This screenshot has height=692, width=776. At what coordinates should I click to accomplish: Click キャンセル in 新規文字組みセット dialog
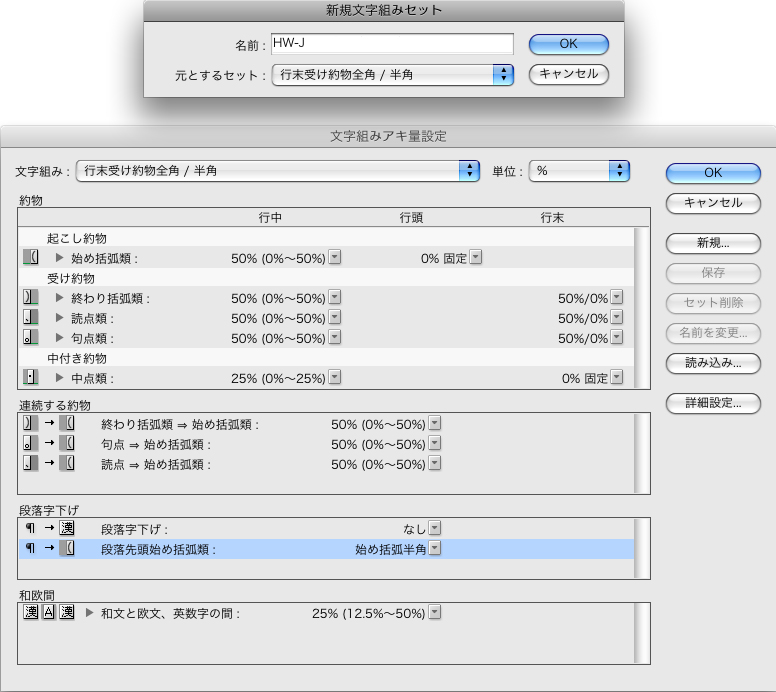click(569, 74)
